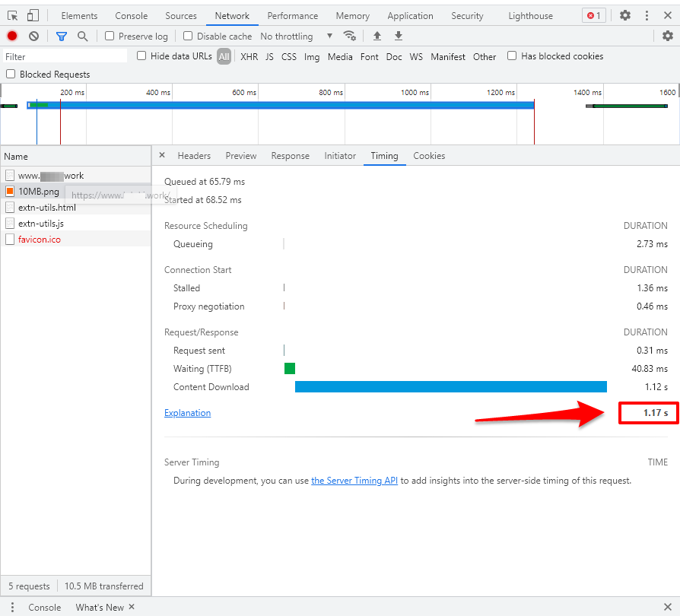The width and height of the screenshot is (680, 616).
Task: Click the blue request bar in overview timeline
Action: click(x=281, y=105)
